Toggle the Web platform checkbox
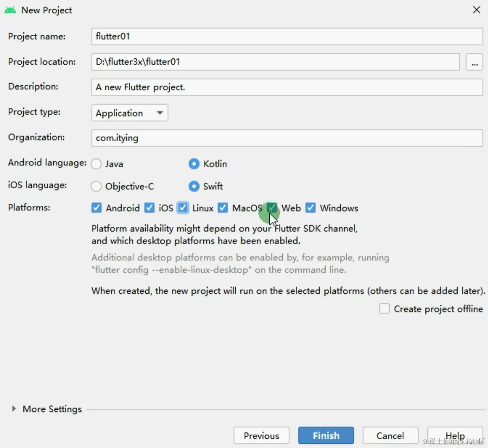Screen dimensions: 488x448 pos(272,208)
